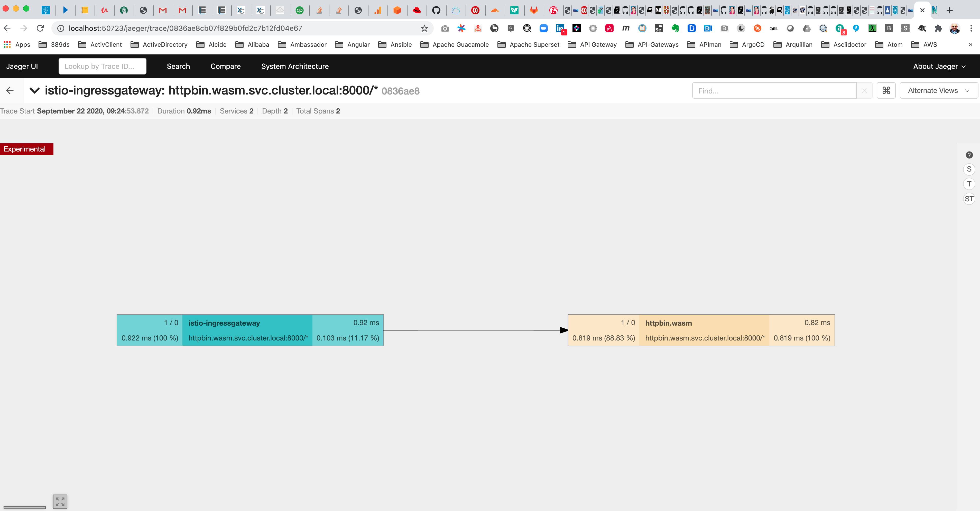Reload the page
The image size is (980, 511).
[40, 28]
